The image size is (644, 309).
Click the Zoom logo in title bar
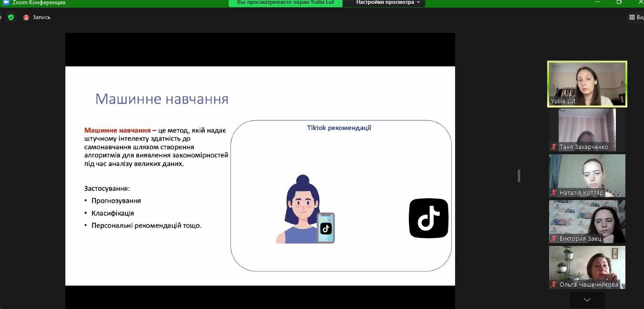pos(6,2)
